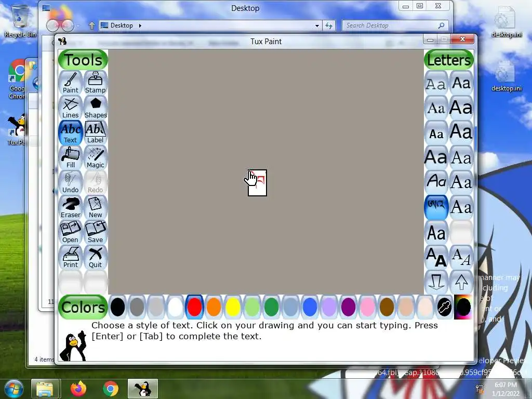Increase text size with up arrow

461,282
